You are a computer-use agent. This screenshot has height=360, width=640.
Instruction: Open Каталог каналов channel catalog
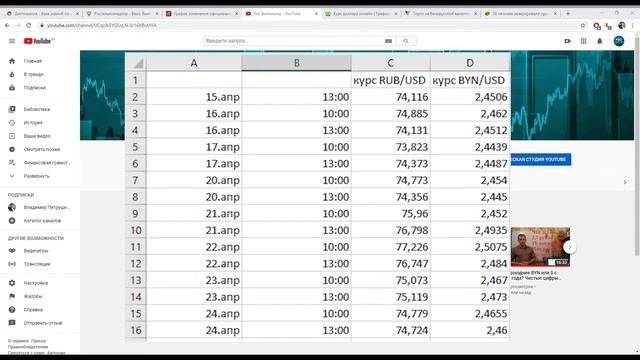point(42,220)
